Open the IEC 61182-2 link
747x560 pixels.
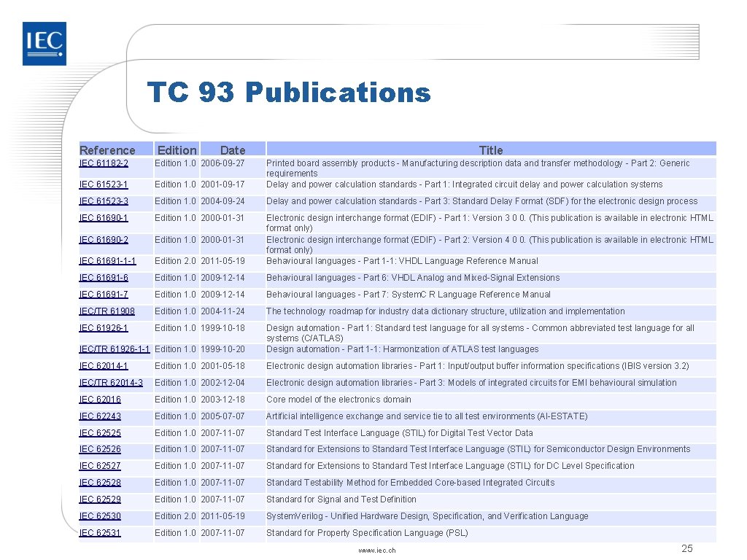click(x=104, y=163)
